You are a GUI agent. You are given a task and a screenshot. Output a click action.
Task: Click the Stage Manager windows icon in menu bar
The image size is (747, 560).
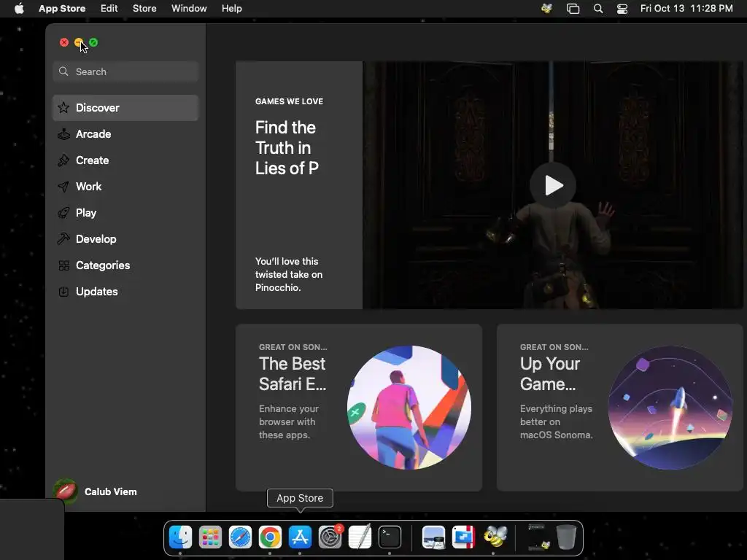point(573,9)
